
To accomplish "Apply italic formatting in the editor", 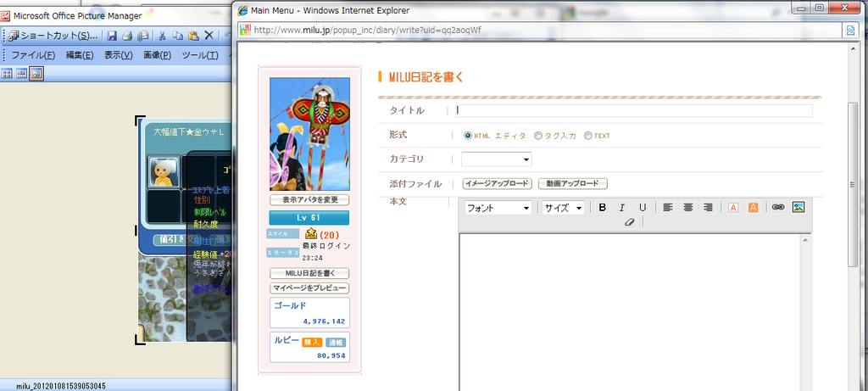I will pyautogui.click(x=622, y=208).
